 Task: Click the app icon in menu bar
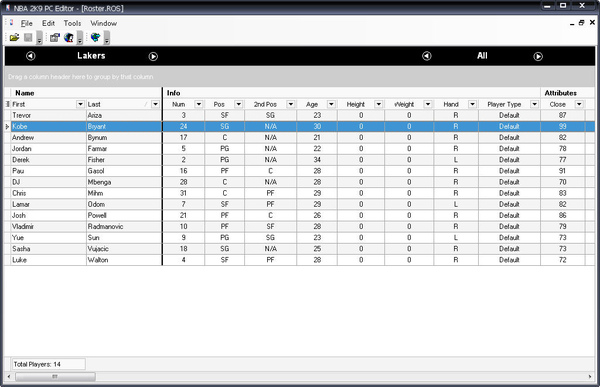[11, 23]
